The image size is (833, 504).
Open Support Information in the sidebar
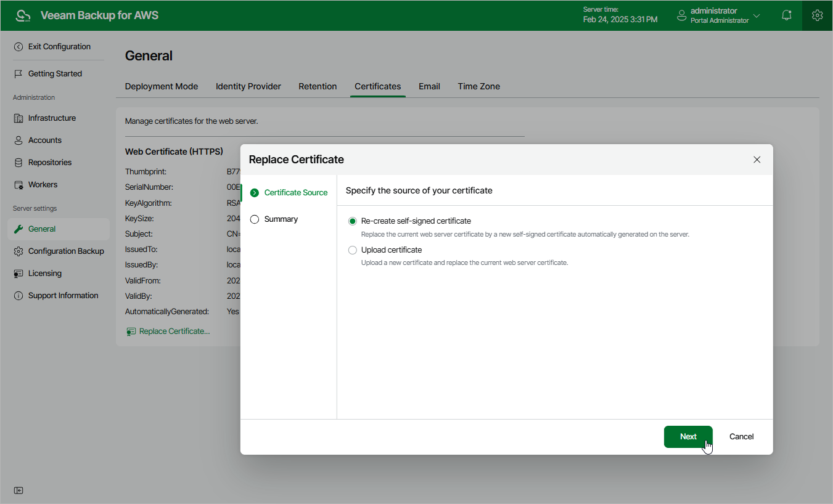63,296
